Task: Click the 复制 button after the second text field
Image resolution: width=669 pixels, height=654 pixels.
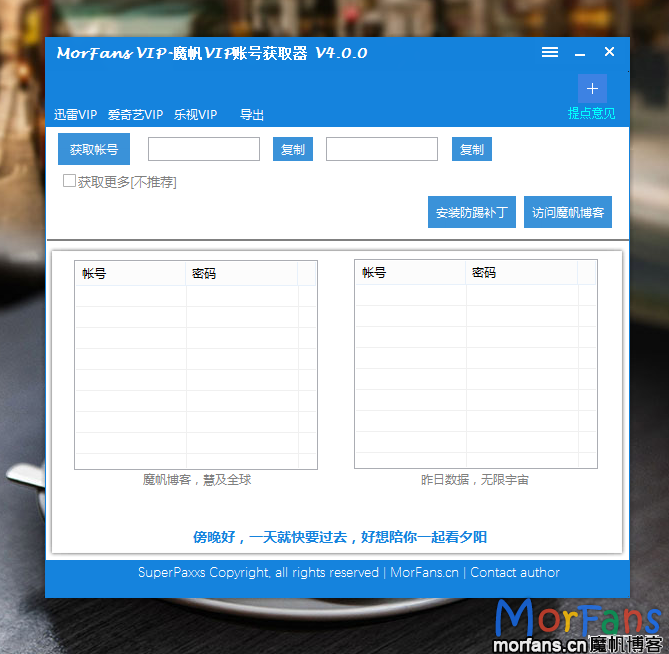Action: (x=471, y=149)
